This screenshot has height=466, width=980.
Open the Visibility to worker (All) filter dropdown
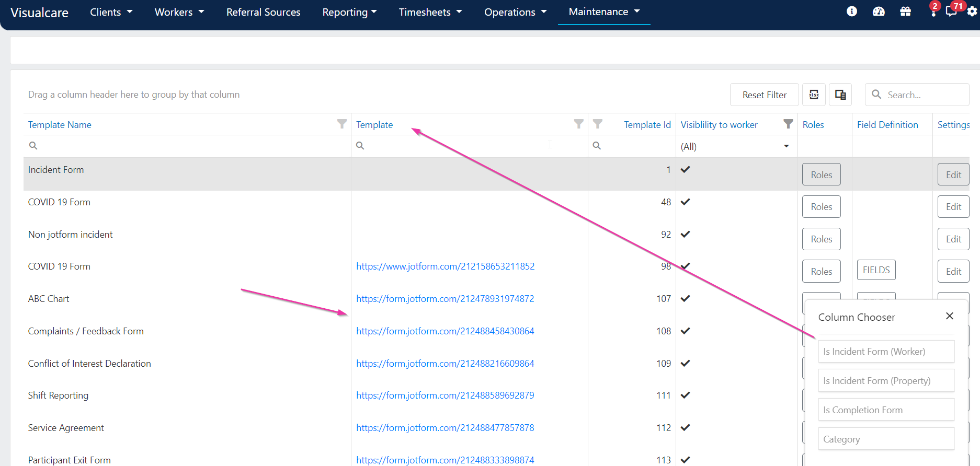pos(736,146)
